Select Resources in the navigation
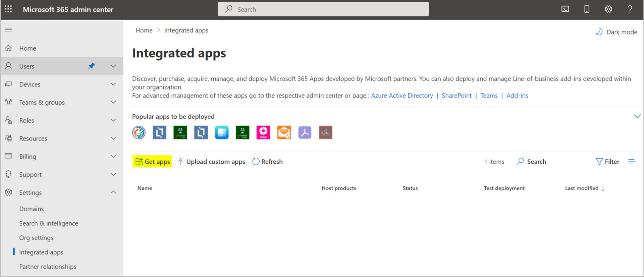The height and width of the screenshot is (277, 644). [x=33, y=138]
